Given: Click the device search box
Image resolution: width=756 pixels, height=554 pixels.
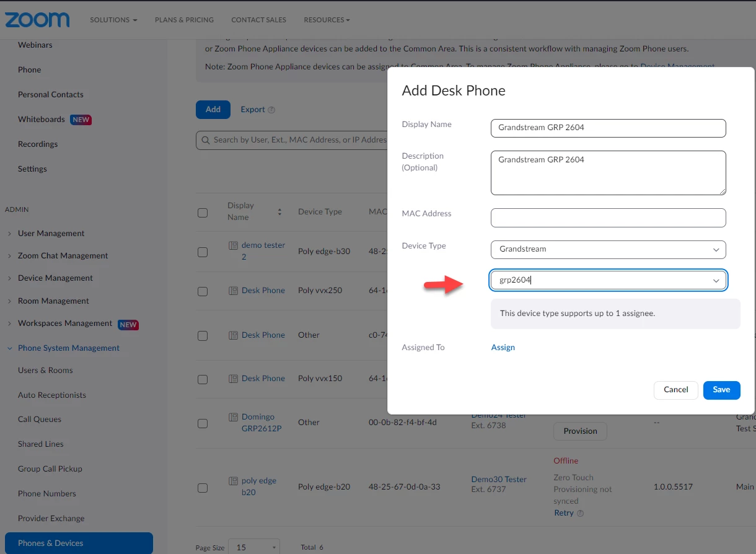Looking at the screenshot, I should (292, 140).
